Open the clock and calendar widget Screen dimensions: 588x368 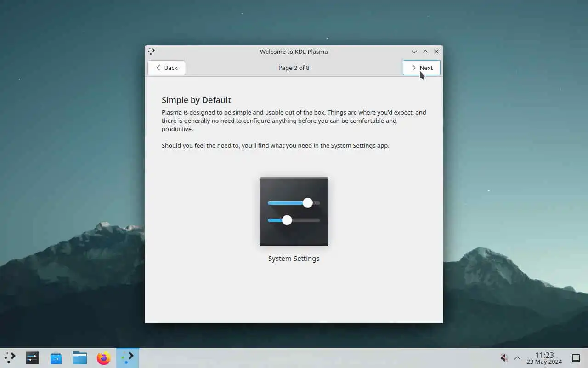pos(544,358)
